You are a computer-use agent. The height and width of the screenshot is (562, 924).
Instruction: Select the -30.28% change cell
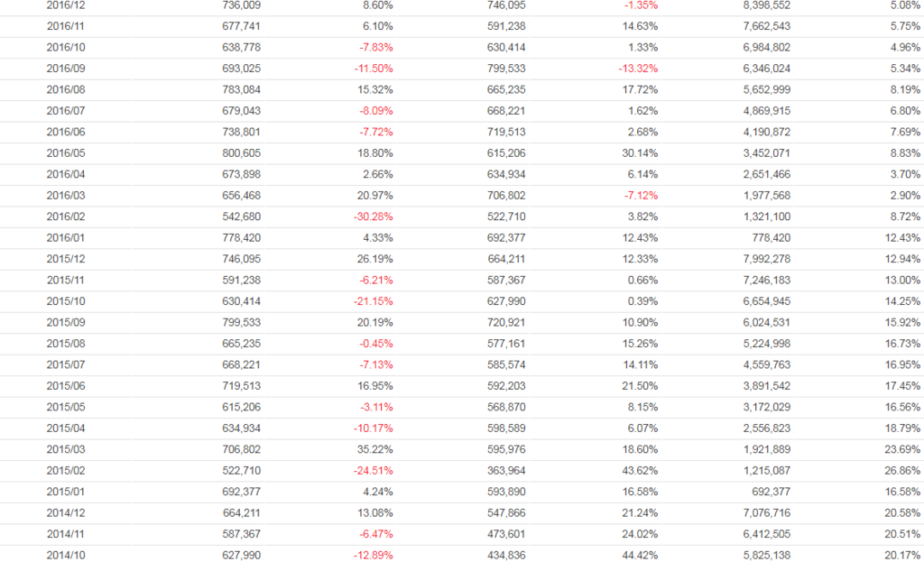(x=373, y=217)
